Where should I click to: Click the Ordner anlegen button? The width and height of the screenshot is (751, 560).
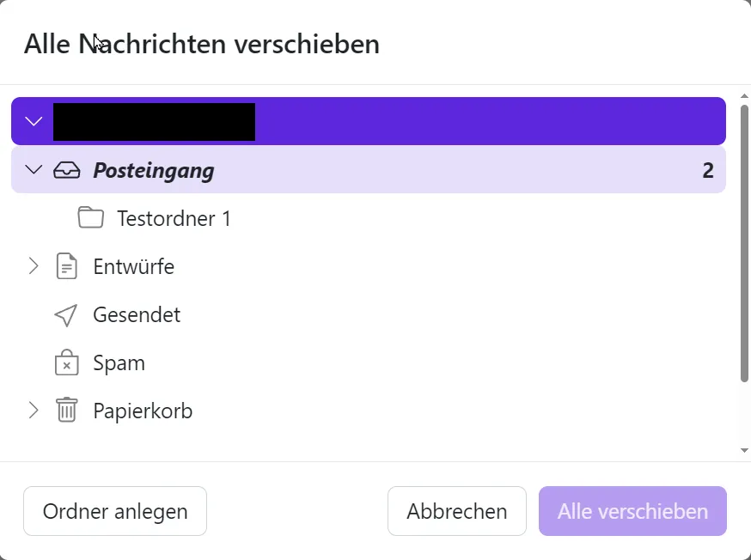click(x=114, y=511)
